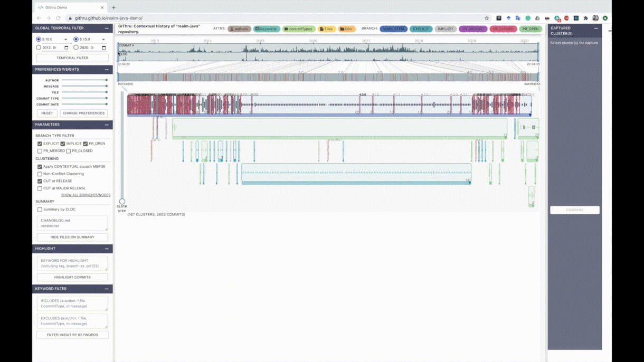Enable the PR_MERGED branch type checkbox
The width and height of the screenshot is (644, 362).
(x=40, y=151)
